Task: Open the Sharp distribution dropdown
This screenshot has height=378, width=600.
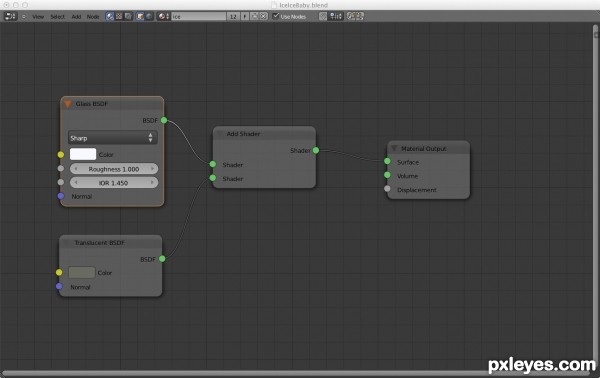Action: (x=112, y=138)
